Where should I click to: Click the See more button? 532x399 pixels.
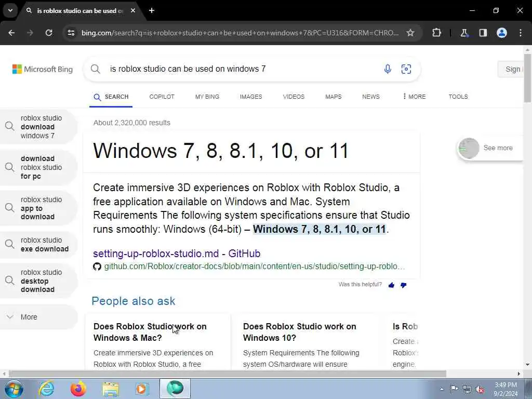click(490, 148)
